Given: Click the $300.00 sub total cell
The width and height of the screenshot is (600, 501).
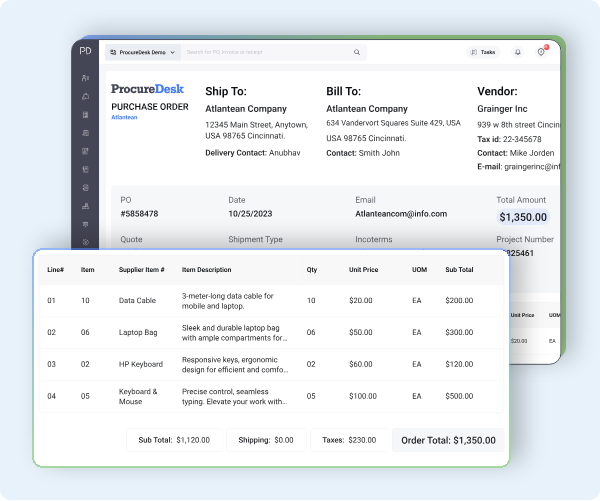Looking at the screenshot, I should click(459, 332).
